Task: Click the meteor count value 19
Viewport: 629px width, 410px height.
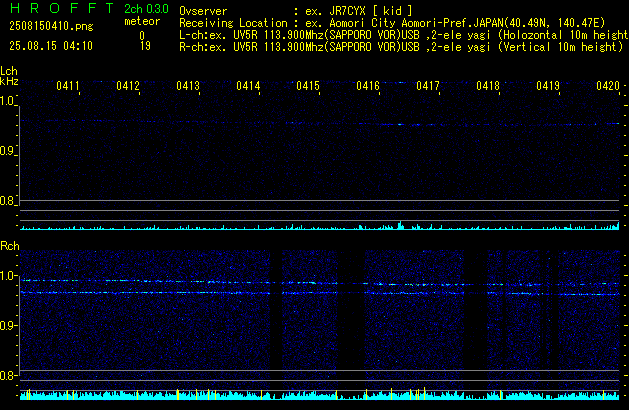Action: coord(145,46)
